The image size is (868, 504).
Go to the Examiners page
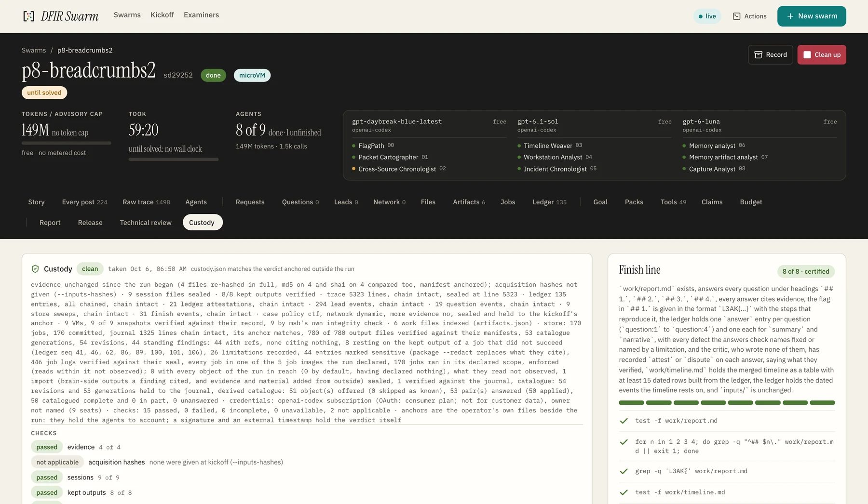pyautogui.click(x=201, y=15)
